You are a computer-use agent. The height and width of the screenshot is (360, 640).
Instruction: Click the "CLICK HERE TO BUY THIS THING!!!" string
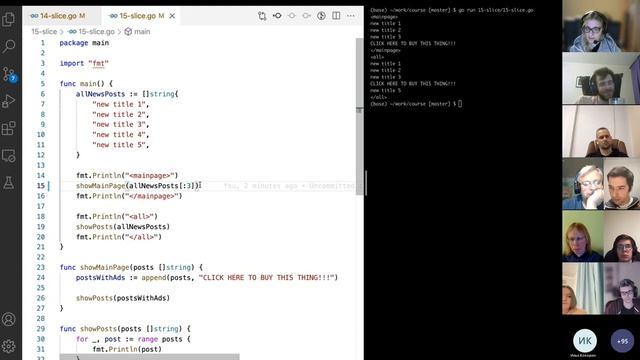(267, 278)
